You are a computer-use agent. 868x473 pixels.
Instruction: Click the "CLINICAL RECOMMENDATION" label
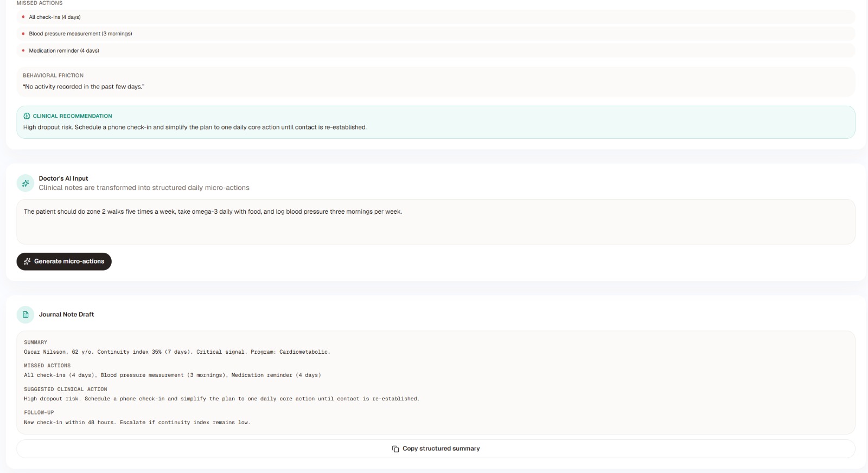[x=72, y=116]
